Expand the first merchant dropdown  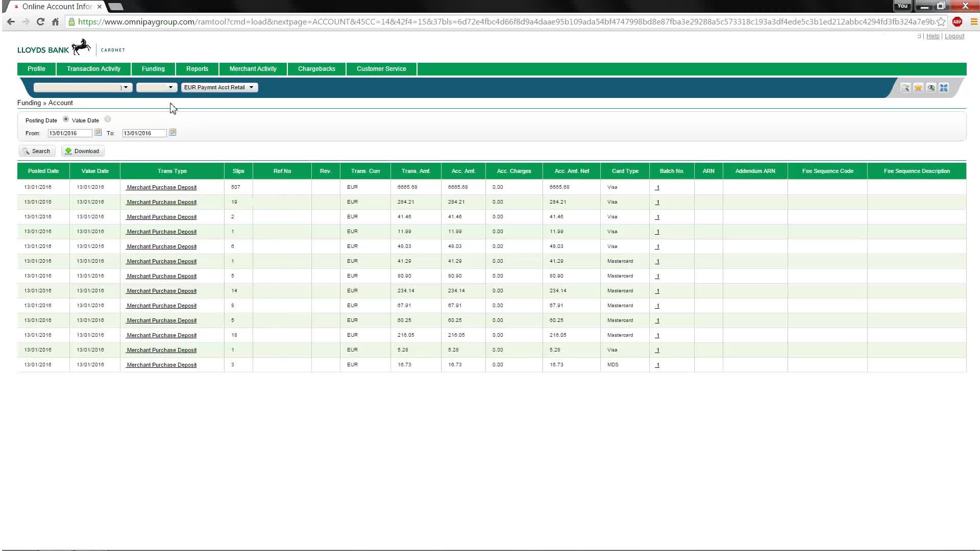pos(83,87)
